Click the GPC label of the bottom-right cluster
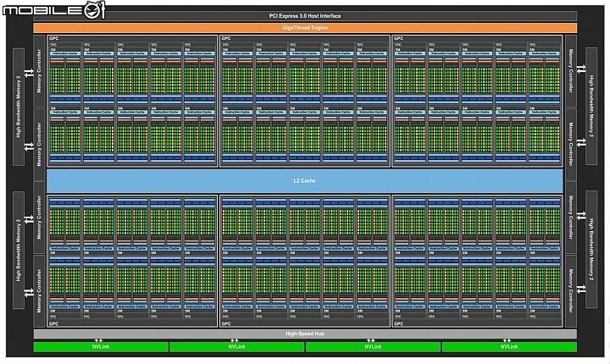The height and width of the screenshot is (364, 610). click(x=399, y=323)
